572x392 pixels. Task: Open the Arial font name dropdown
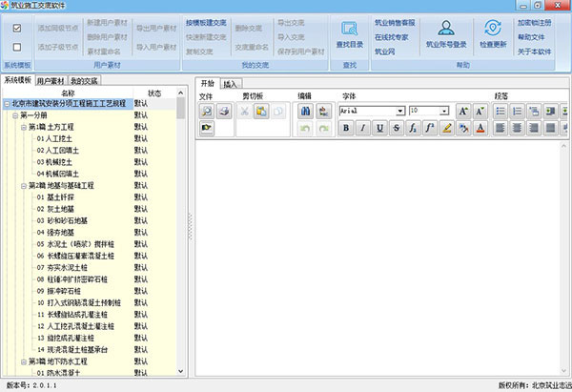(x=400, y=112)
